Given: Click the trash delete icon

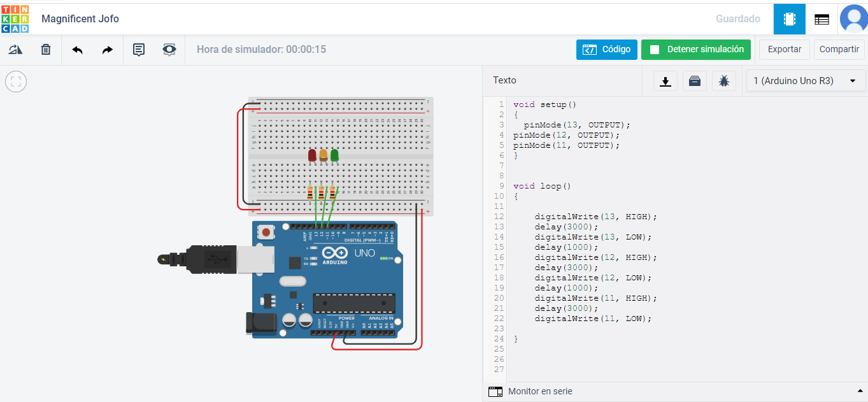Looking at the screenshot, I should coord(46,50).
